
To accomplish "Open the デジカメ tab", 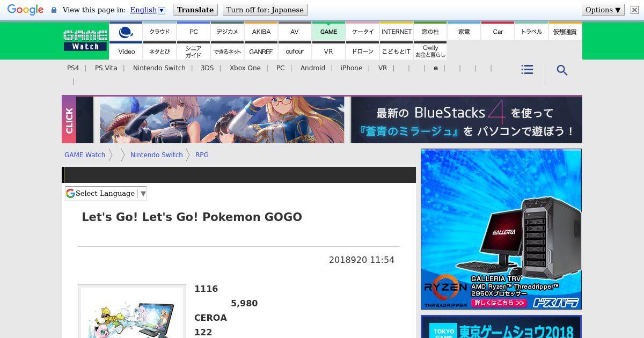I will [x=227, y=32].
